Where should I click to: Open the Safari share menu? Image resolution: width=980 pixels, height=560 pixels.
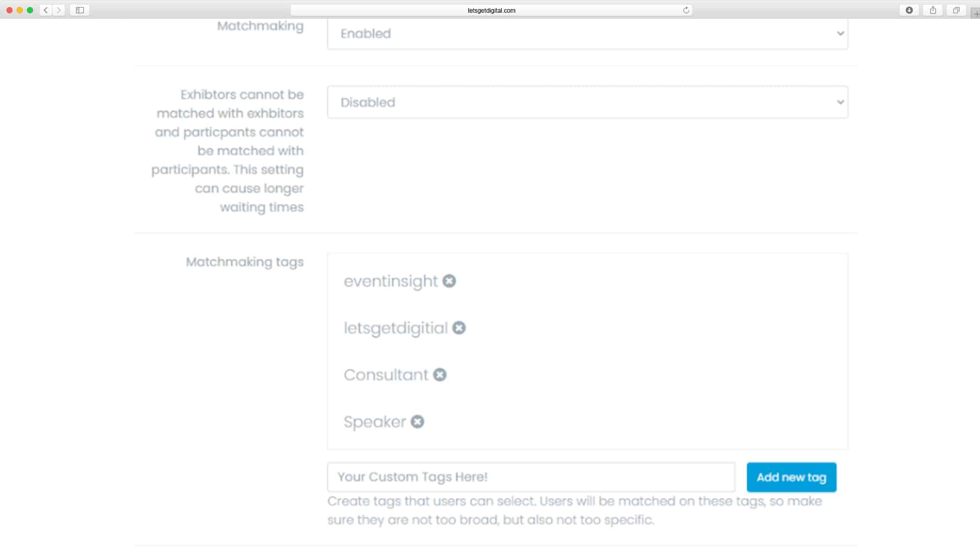(933, 10)
